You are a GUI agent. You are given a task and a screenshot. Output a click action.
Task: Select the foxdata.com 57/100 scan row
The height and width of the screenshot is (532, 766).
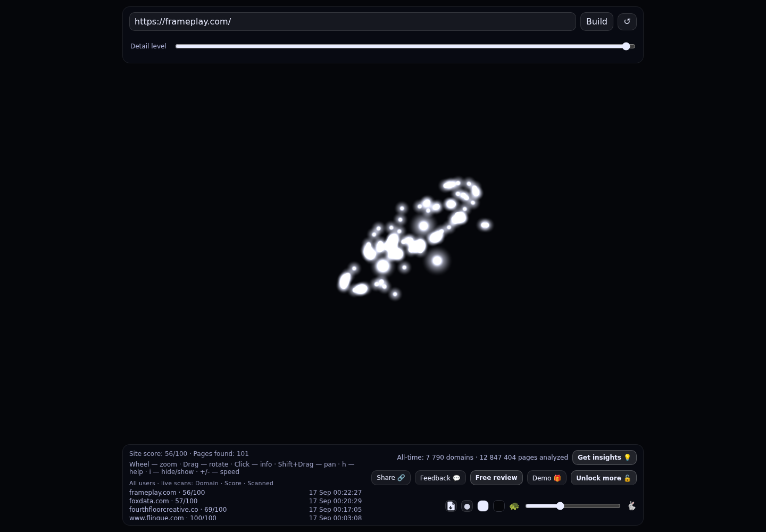pyautogui.click(x=245, y=501)
